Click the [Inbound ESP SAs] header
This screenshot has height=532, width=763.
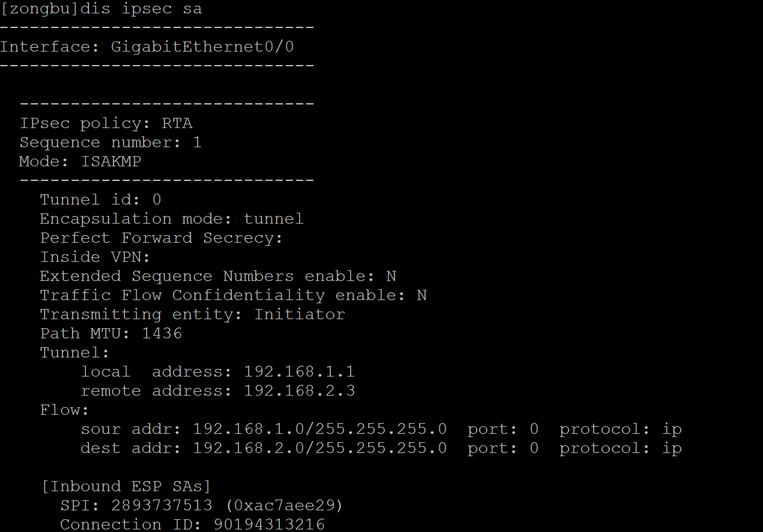tap(126, 486)
